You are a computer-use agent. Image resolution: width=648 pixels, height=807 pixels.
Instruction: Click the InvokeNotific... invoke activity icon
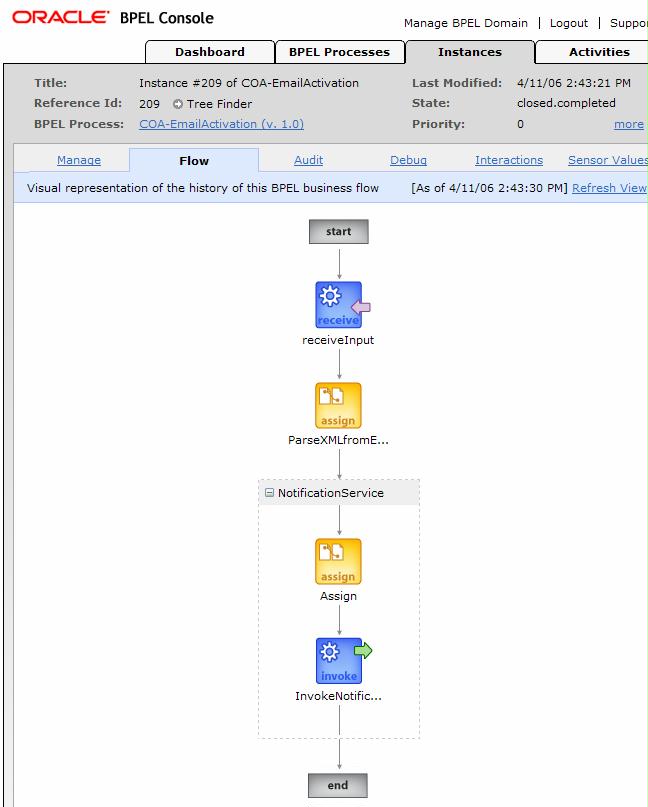338,661
